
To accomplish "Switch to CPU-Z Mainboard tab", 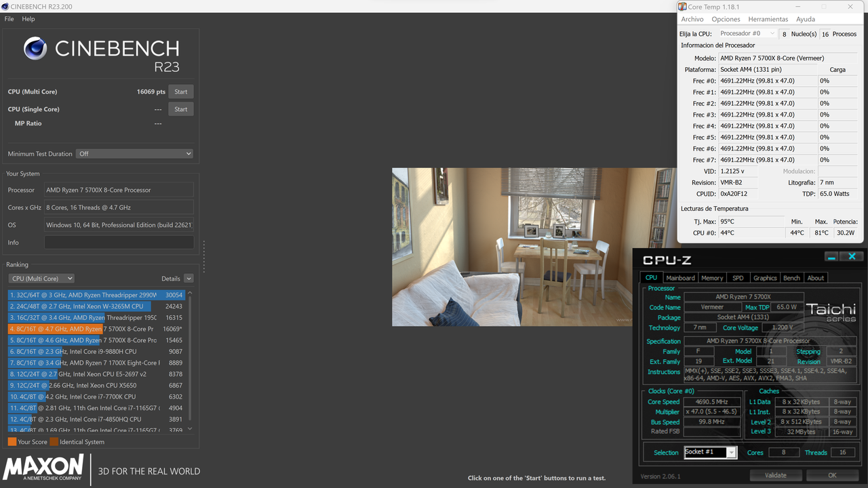I will pyautogui.click(x=680, y=278).
